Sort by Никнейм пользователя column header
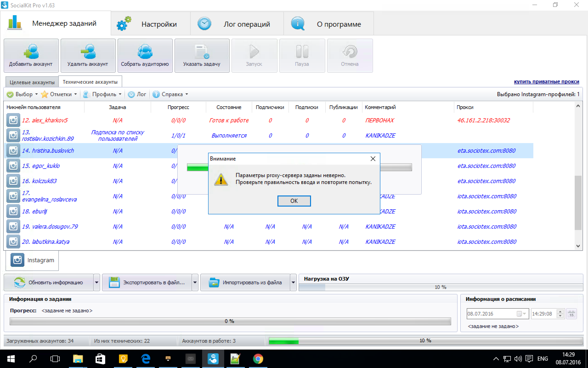588x368 pixels. [x=44, y=107]
